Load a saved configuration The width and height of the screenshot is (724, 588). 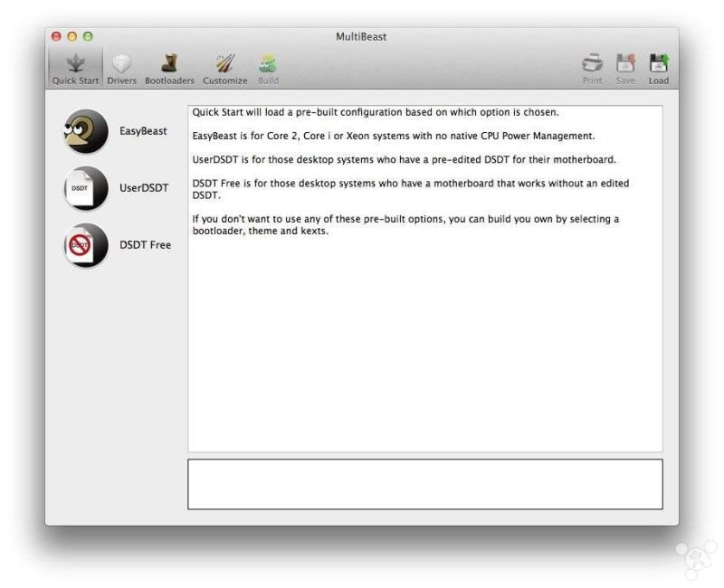(x=659, y=70)
